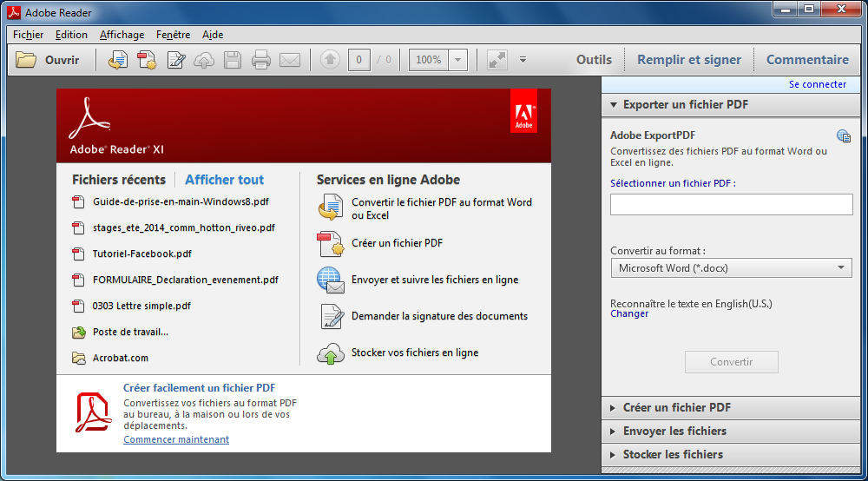Click the Adobe Reader title bar icon

(x=15, y=12)
